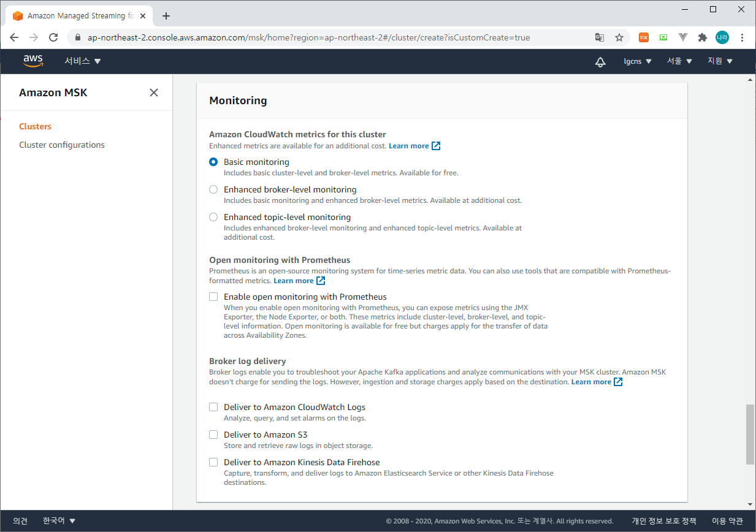Click the Open monitoring with Prometheus heading
This screenshot has width=756, height=532.
click(280, 260)
